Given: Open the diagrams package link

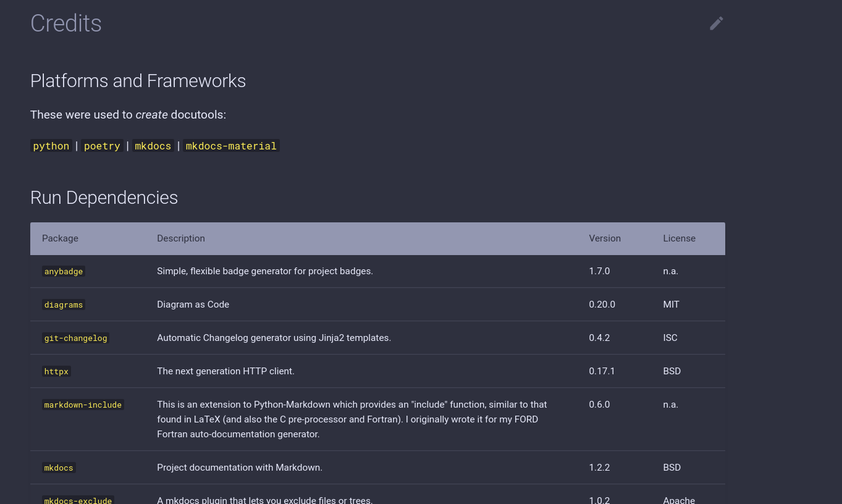Looking at the screenshot, I should pos(64,304).
